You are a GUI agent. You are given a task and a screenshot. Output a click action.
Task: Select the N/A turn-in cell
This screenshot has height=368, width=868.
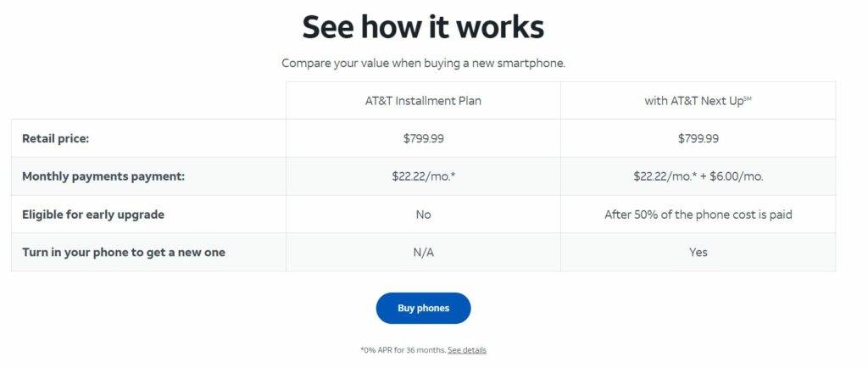pos(423,253)
